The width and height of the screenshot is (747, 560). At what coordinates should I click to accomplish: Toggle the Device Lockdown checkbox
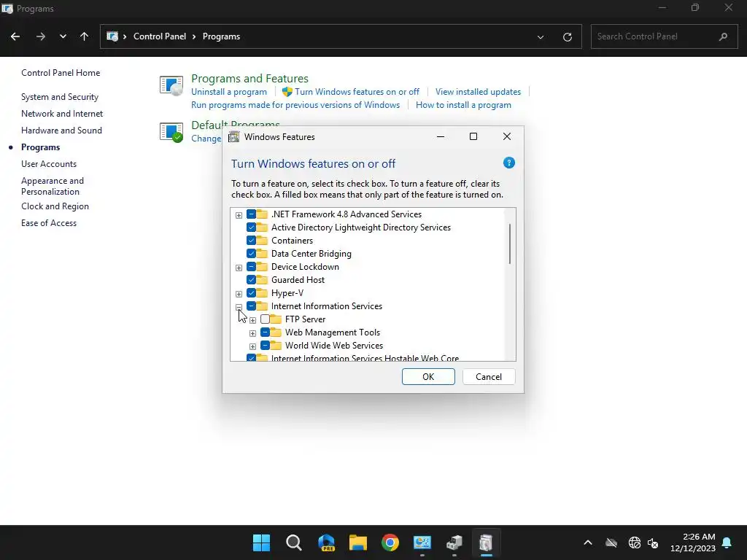(x=251, y=267)
